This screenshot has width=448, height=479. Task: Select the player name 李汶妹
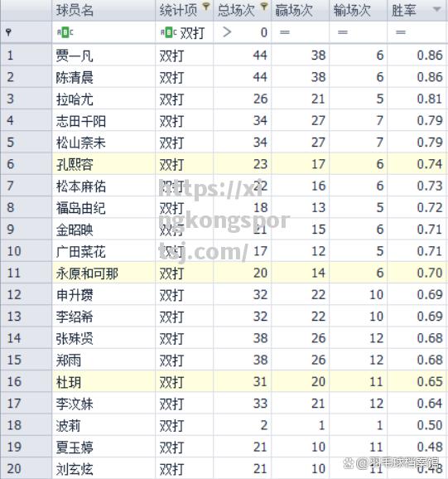75,404
